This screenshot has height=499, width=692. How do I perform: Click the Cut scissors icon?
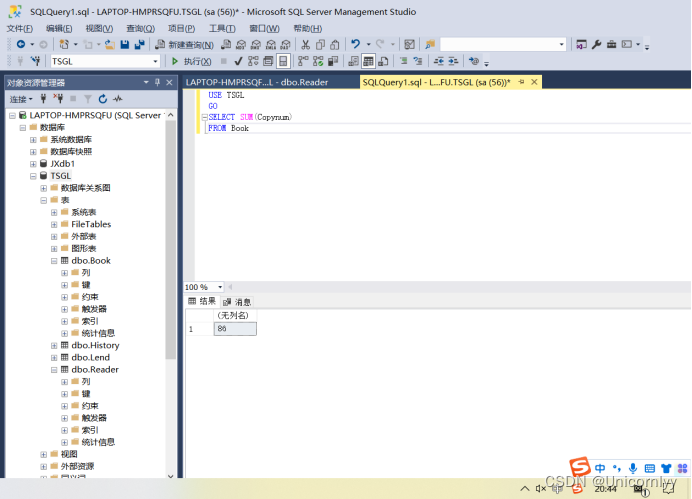pyautogui.click(x=305, y=44)
